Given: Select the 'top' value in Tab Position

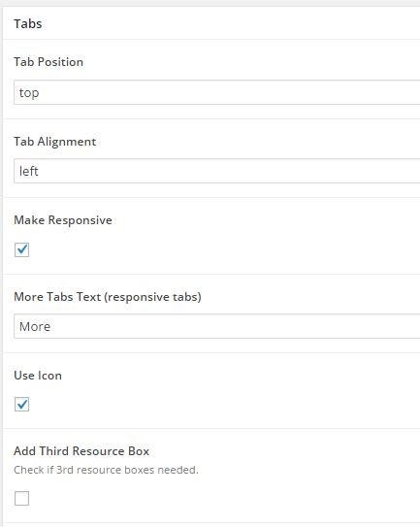Looking at the screenshot, I should (x=29, y=93).
